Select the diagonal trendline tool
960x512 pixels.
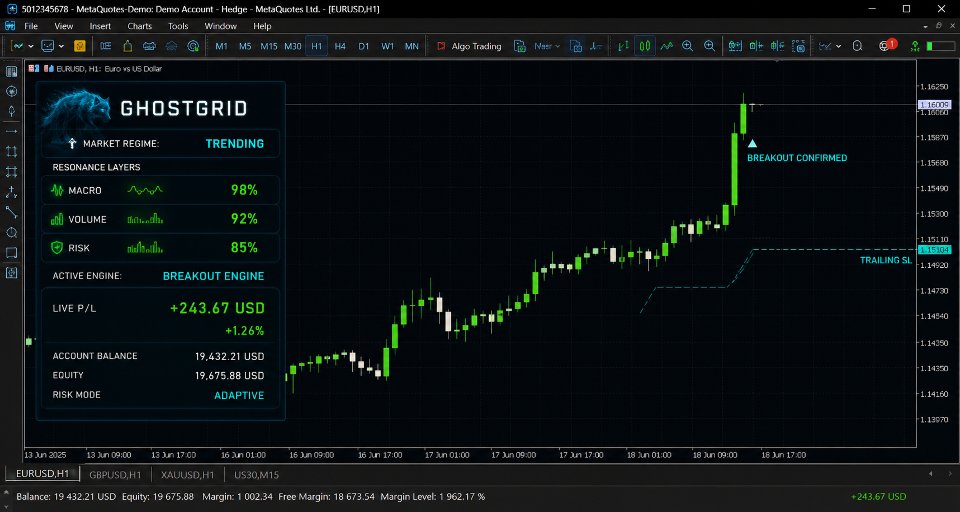pos(11,212)
